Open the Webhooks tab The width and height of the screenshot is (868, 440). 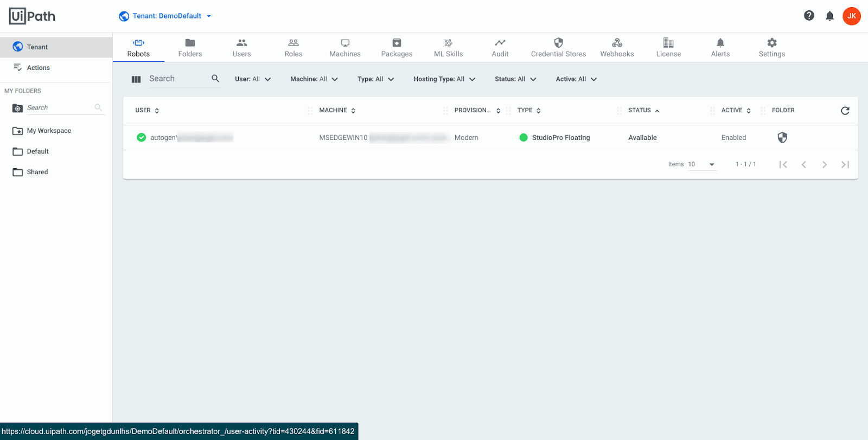pos(617,48)
